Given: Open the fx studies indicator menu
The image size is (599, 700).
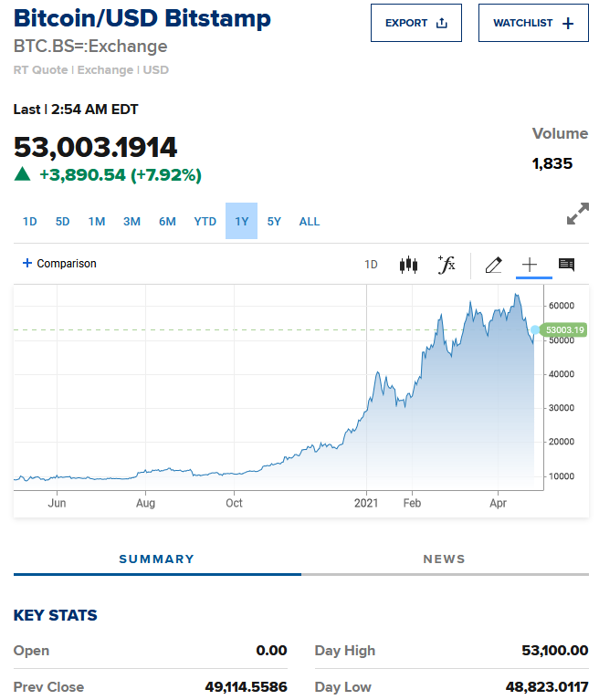Looking at the screenshot, I should pos(447,265).
